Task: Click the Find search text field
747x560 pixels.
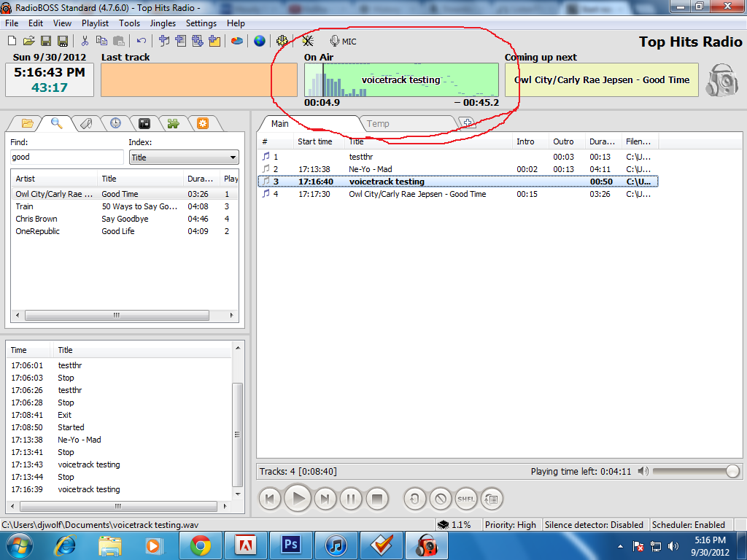Action: click(x=66, y=157)
